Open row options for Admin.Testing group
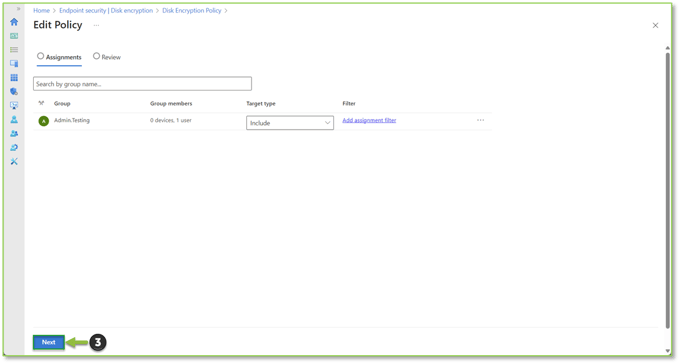680x364 pixels. tap(481, 120)
